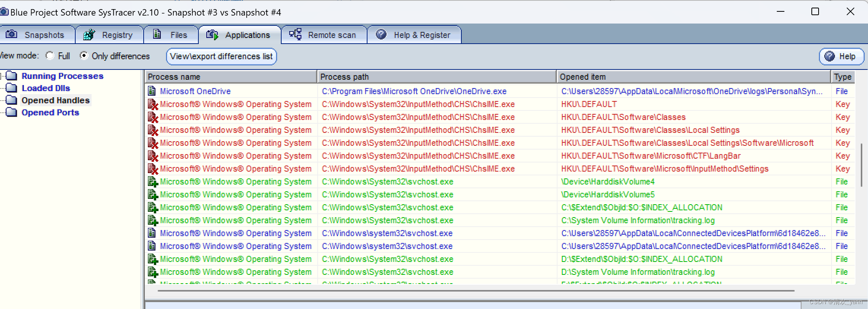Select D:\System Volume Information\tracking.log entry

point(638,272)
